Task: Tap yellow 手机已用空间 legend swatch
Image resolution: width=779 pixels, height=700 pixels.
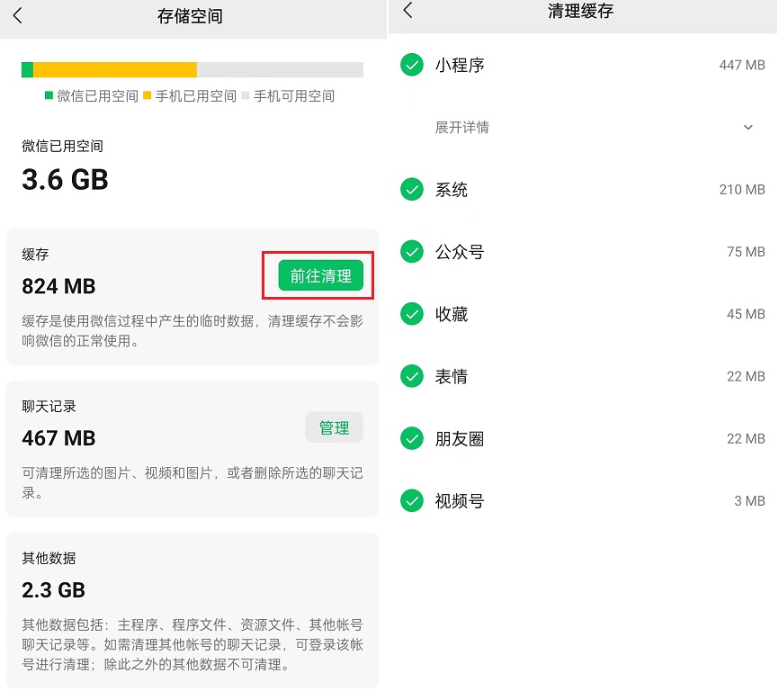Action: [x=147, y=95]
